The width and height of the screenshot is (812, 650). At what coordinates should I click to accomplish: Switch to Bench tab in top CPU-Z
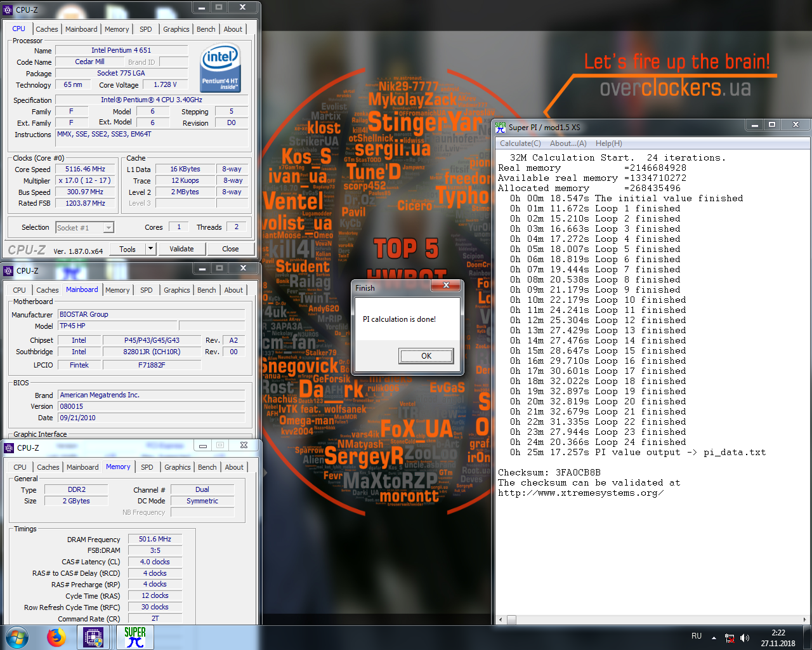206,29
